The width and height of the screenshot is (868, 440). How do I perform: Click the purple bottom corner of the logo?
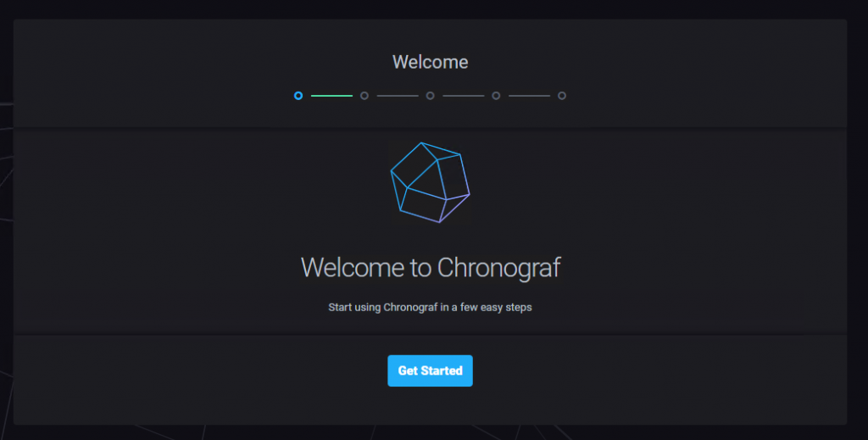tap(442, 219)
